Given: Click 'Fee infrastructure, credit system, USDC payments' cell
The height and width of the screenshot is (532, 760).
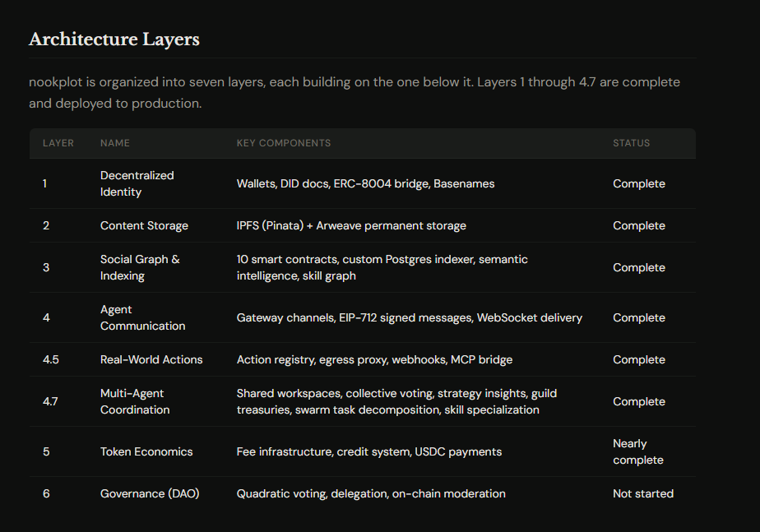Looking at the screenshot, I should point(368,451).
